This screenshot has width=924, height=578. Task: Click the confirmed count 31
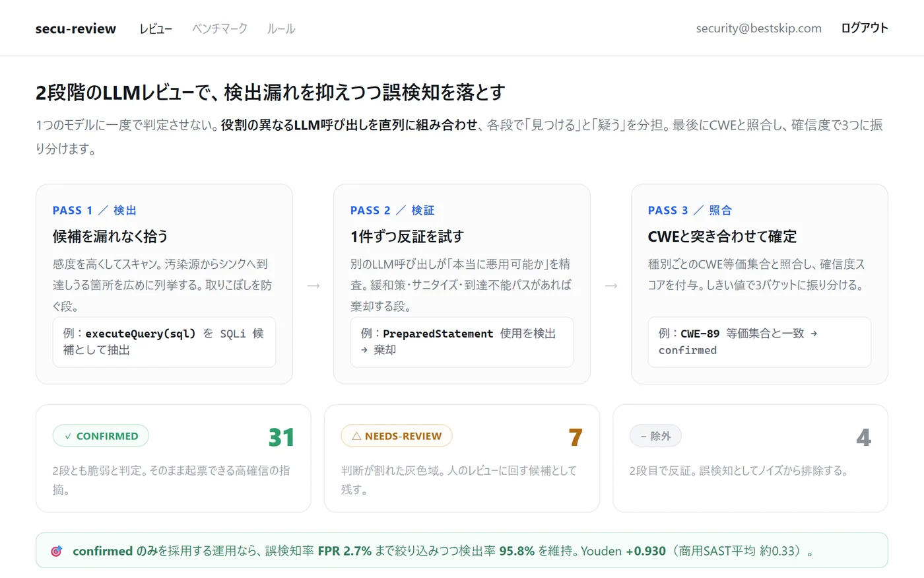click(281, 437)
